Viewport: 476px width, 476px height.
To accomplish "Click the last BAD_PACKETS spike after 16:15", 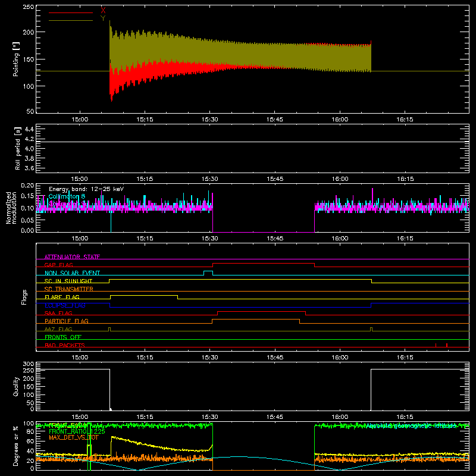I will [447, 345].
